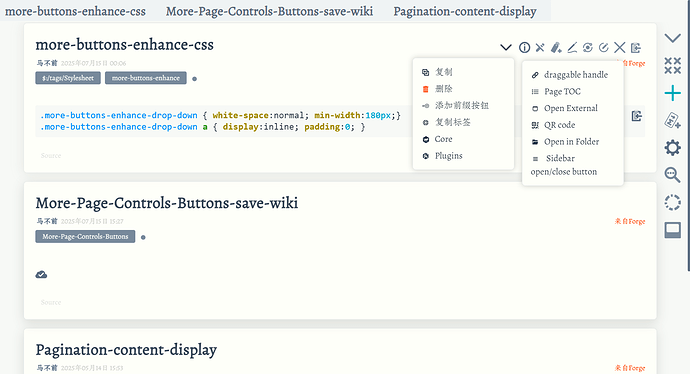The image size is (690, 374).
Task: Open the advanced search magnifier icon
Action: pyautogui.click(x=672, y=175)
